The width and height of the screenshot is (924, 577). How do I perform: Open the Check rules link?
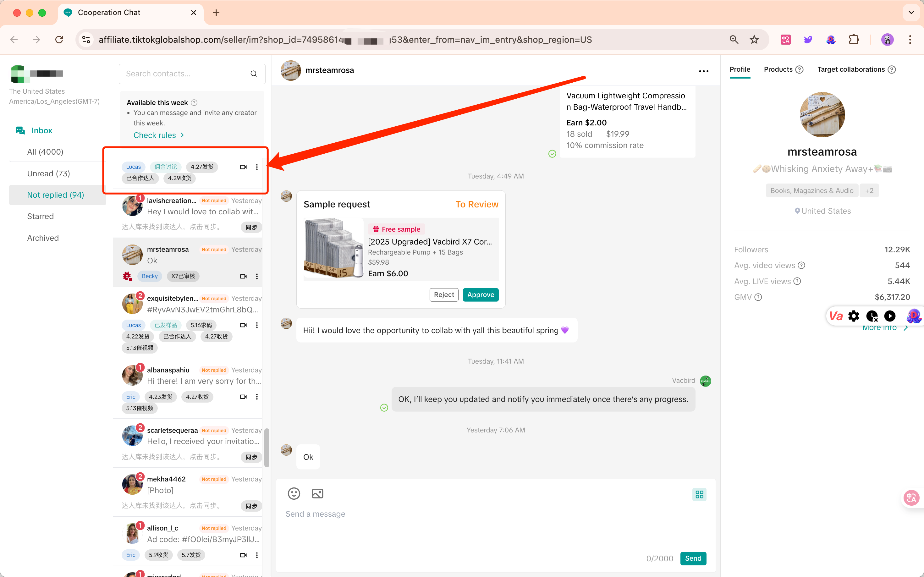coord(159,135)
